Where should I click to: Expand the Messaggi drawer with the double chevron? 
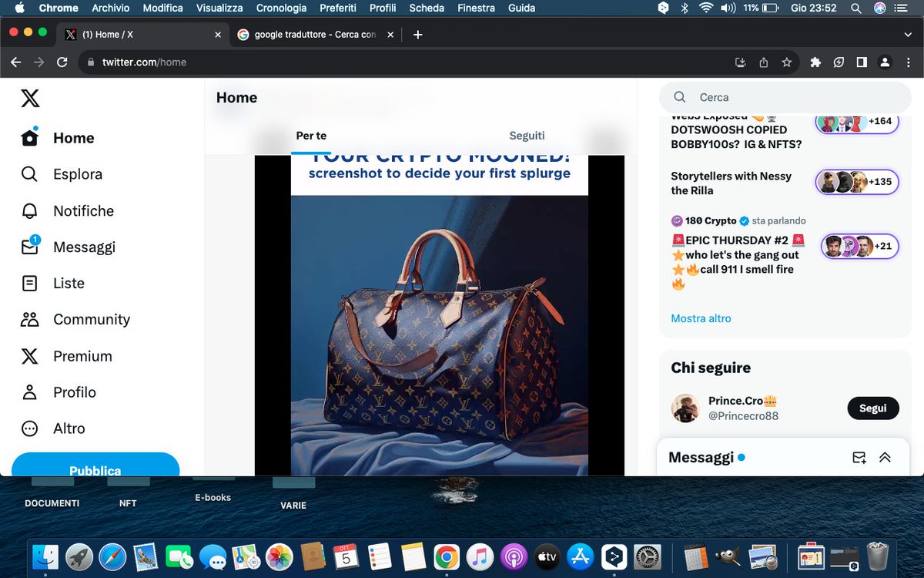(885, 458)
